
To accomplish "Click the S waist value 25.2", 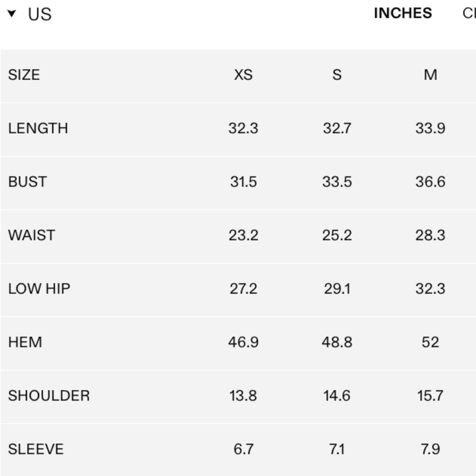I will (x=337, y=235).
